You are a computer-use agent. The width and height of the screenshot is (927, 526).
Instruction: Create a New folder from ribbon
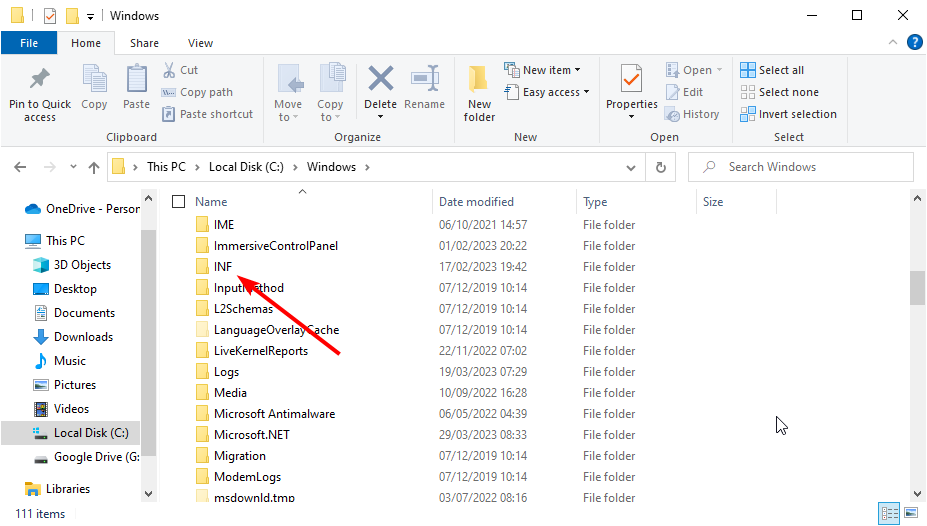pyautogui.click(x=479, y=93)
